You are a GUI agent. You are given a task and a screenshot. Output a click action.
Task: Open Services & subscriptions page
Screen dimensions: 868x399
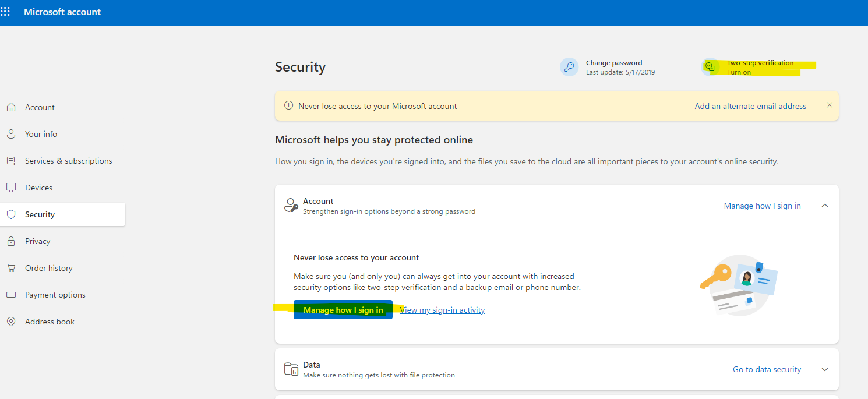point(68,161)
